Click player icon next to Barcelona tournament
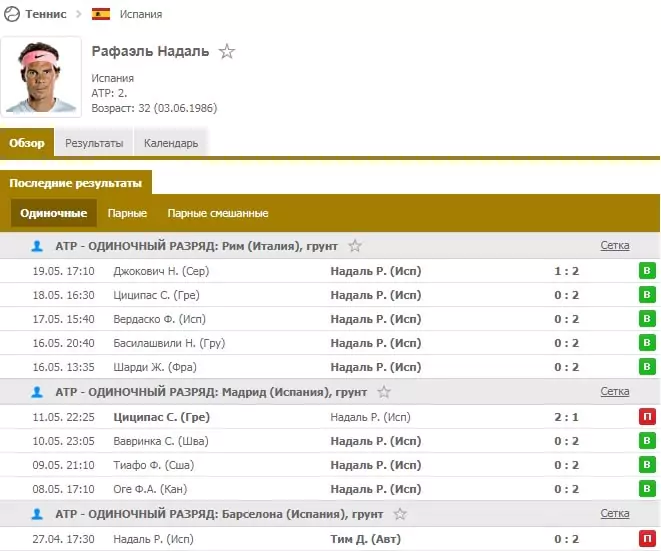 [x=37, y=514]
